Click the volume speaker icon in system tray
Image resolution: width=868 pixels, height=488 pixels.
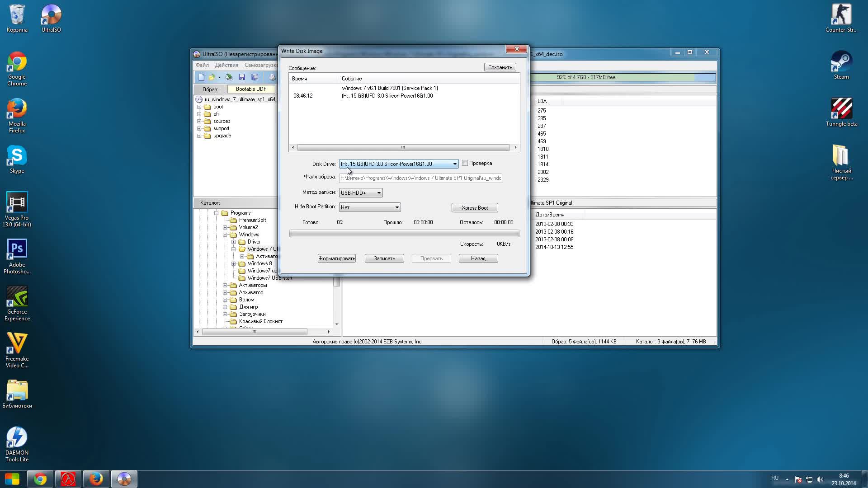820,479
